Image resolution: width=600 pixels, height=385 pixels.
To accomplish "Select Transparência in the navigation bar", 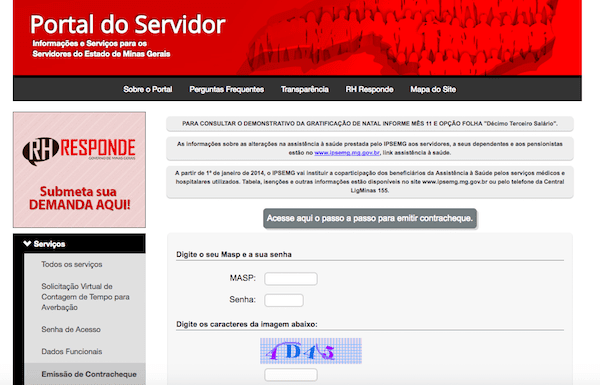I will point(305,89).
